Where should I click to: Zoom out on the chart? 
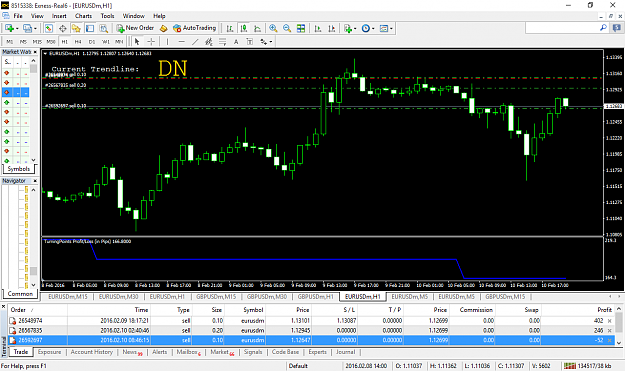point(287,28)
